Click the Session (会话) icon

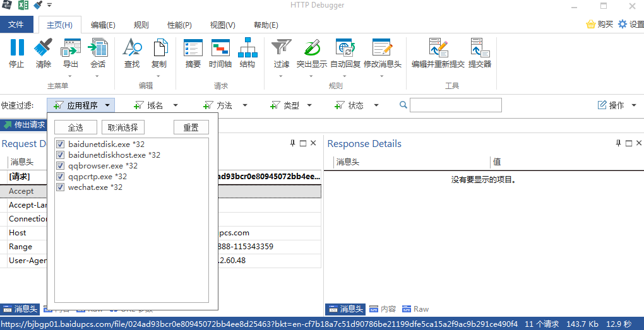coord(98,47)
